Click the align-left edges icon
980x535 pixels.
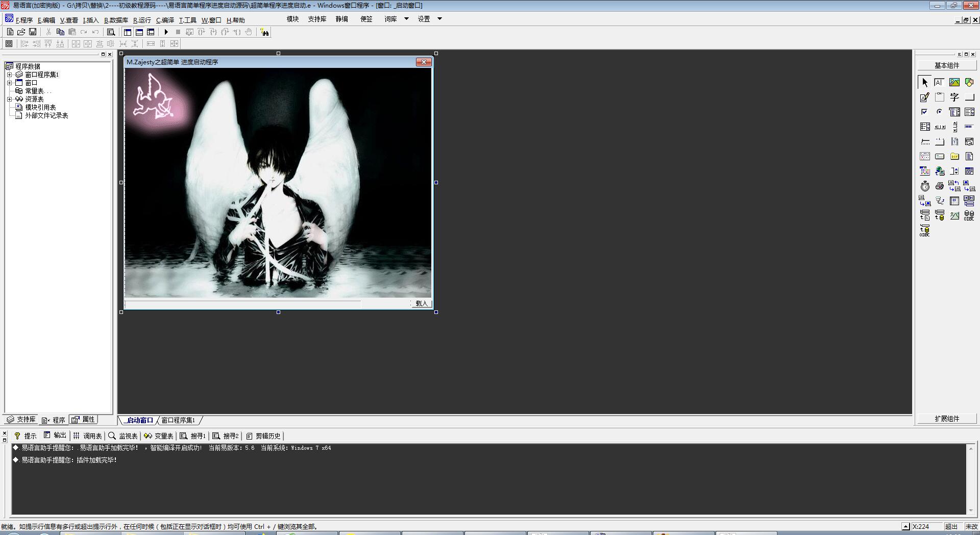point(24,44)
